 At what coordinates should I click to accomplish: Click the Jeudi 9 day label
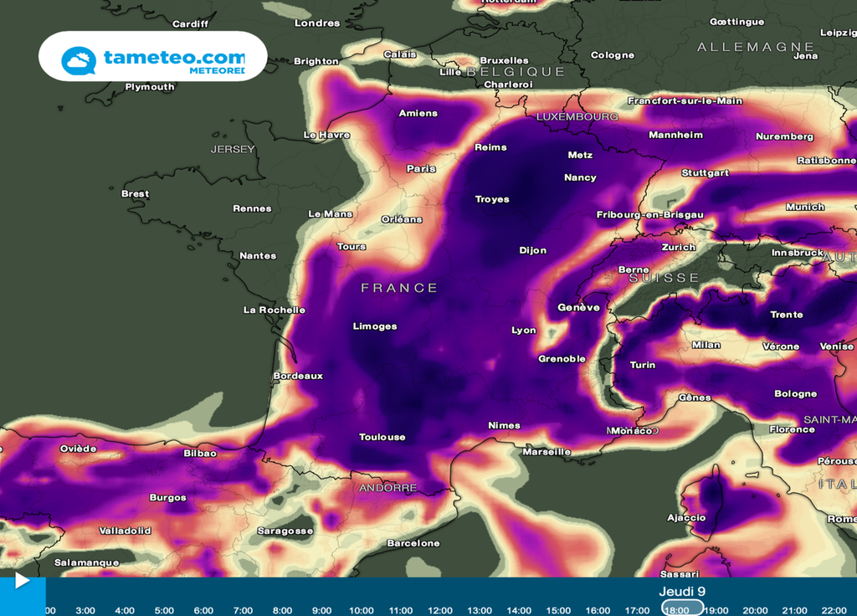[682, 592]
